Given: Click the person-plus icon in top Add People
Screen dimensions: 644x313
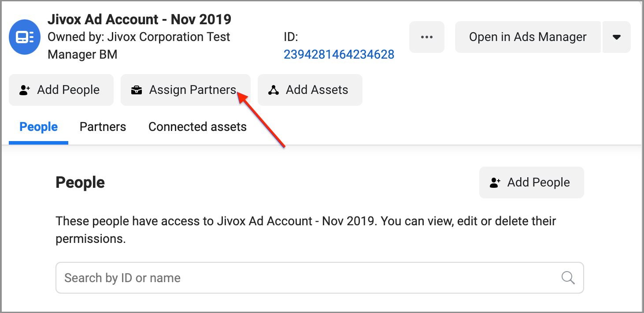Looking at the screenshot, I should click(x=25, y=90).
